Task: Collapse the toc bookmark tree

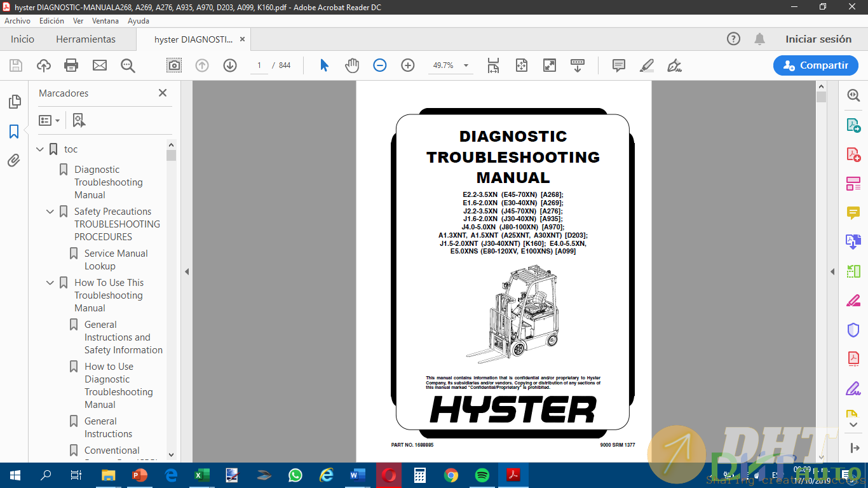Action: point(40,149)
